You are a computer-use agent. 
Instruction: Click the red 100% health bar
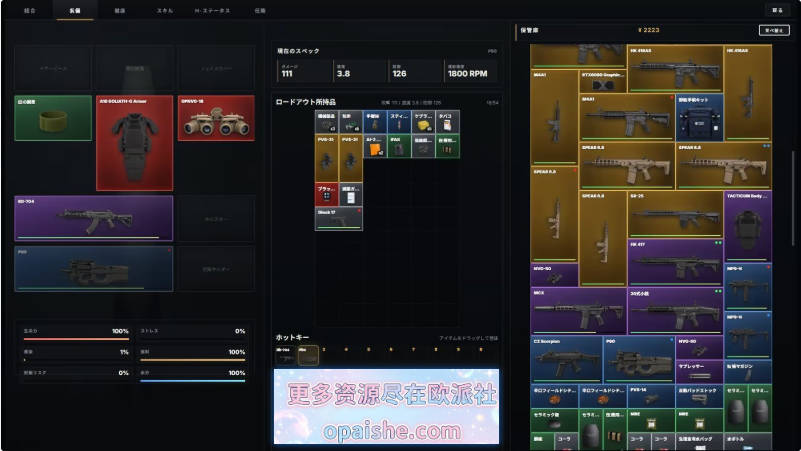[x=76, y=339]
